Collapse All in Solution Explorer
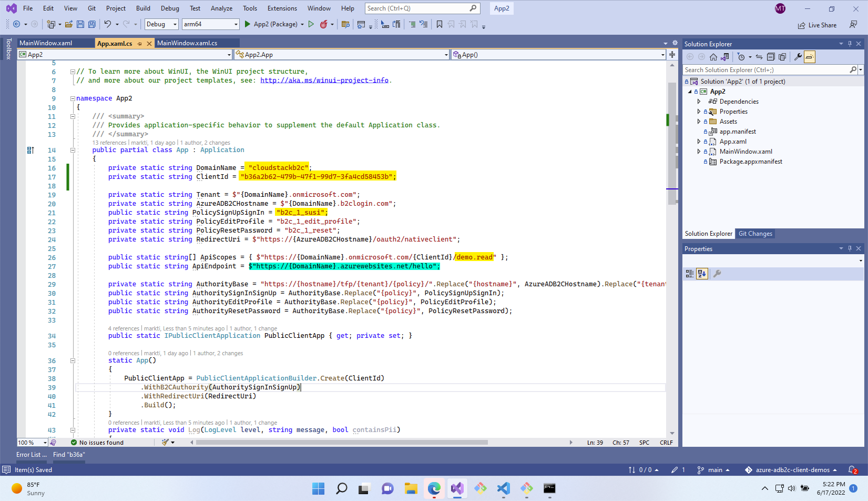Image resolution: width=868 pixels, height=501 pixels. point(771,57)
